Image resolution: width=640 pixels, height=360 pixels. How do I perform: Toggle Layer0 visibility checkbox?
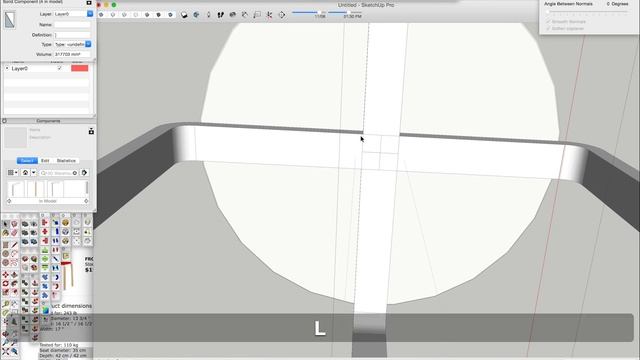coord(60,68)
